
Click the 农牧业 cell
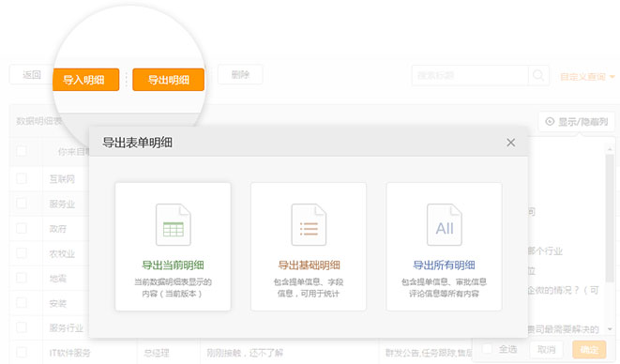click(62, 253)
